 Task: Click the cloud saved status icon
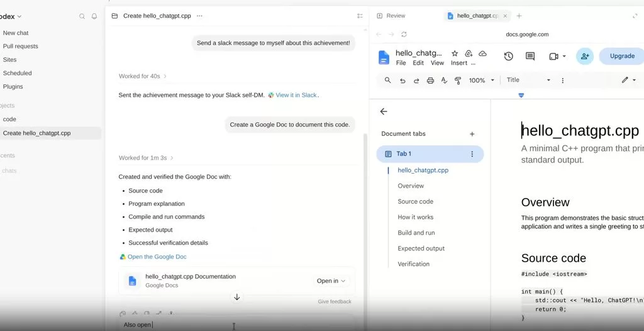click(x=483, y=53)
